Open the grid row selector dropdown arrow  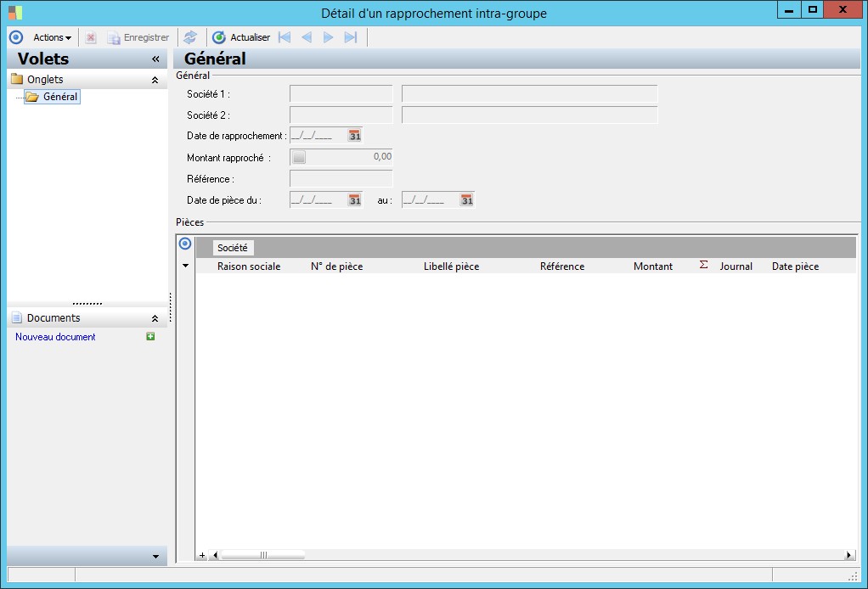point(185,266)
